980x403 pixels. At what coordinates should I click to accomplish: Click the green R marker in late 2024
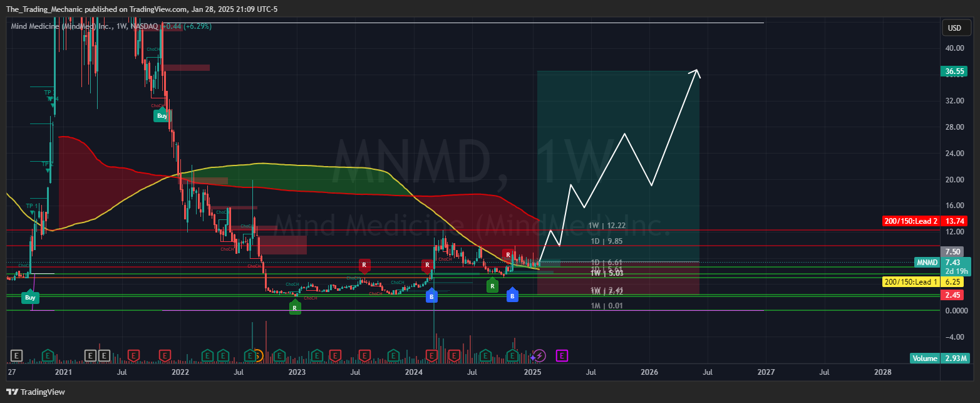point(492,286)
